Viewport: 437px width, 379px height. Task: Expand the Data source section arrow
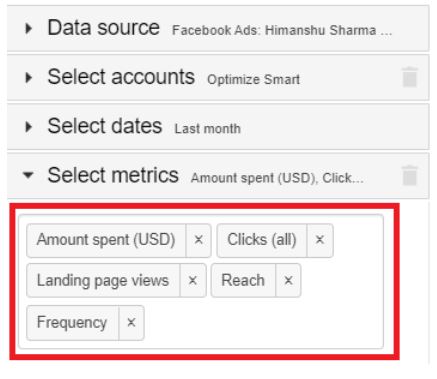coord(29,28)
